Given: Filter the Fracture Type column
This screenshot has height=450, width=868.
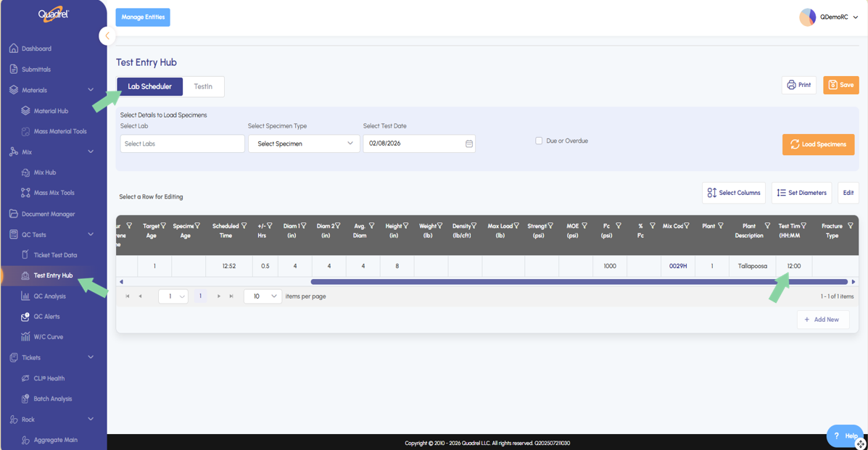Looking at the screenshot, I should click(851, 226).
